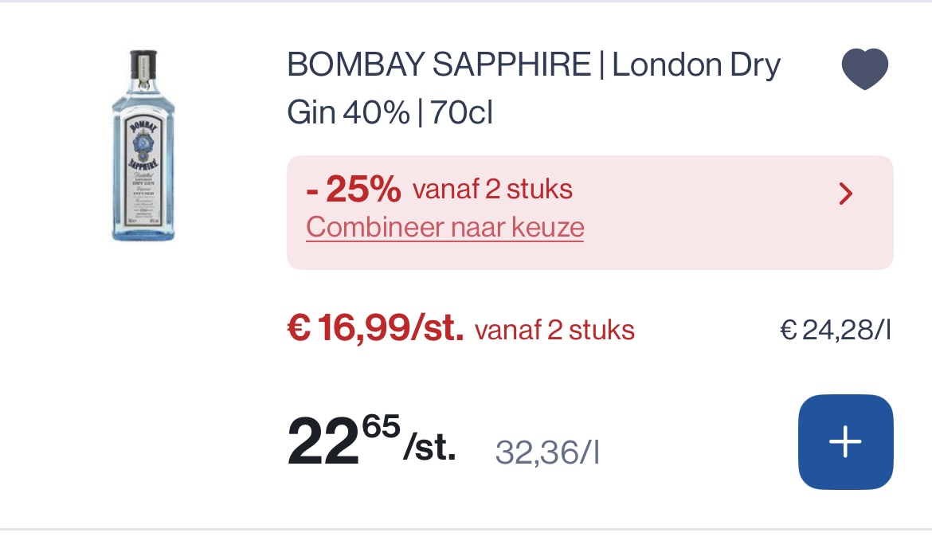
Task: Enable the wishlist marker on this product
Action: [x=864, y=68]
